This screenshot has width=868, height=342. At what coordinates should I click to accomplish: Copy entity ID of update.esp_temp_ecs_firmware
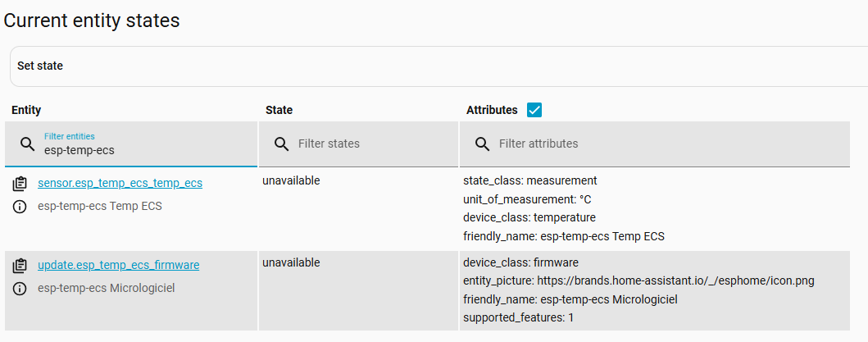20,266
